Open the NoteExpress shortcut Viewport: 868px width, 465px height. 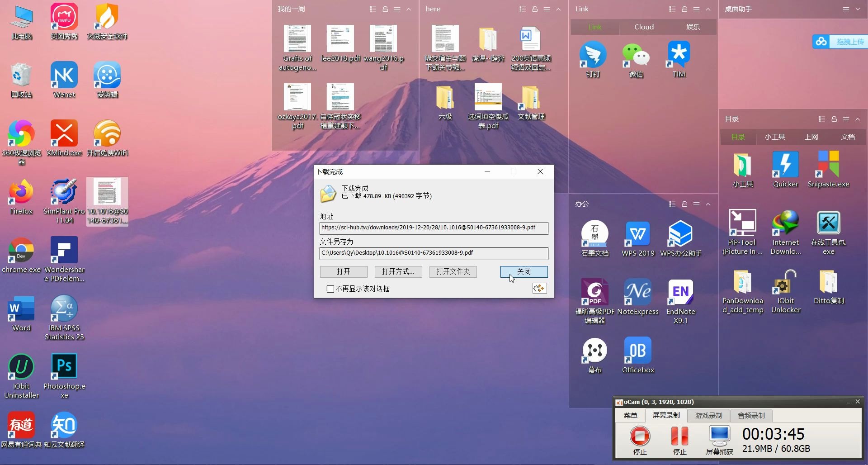click(638, 297)
